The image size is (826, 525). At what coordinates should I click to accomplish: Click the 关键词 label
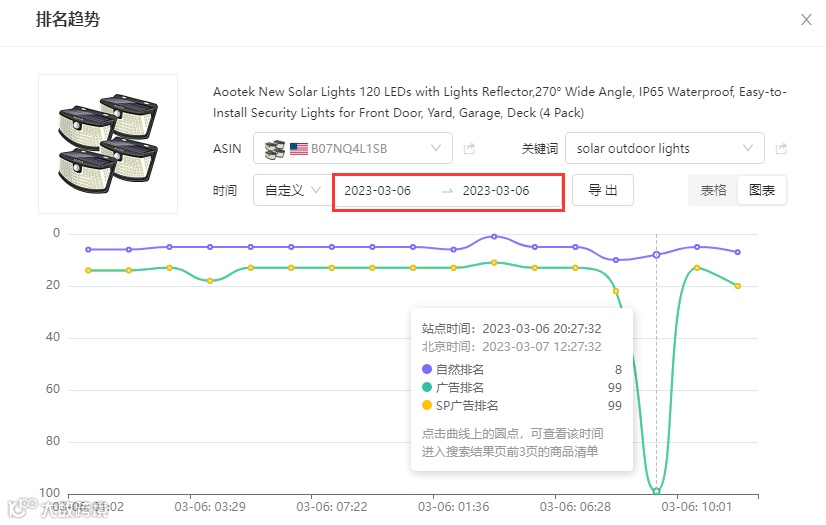(x=539, y=149)
